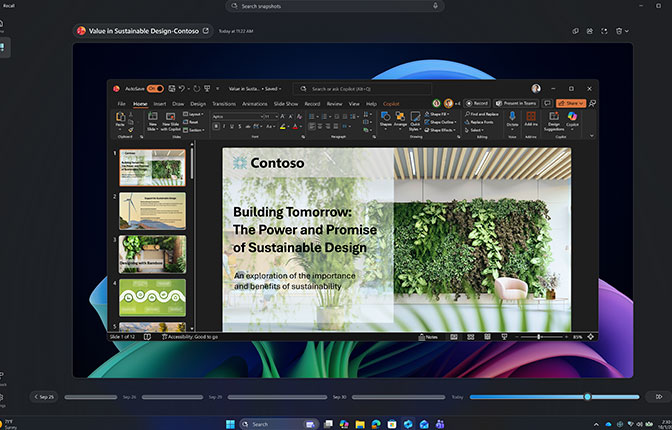The width and height of the screenshot is (672, 430).
Task: Expand the Layout dropdown
Action: coord(194,114)
